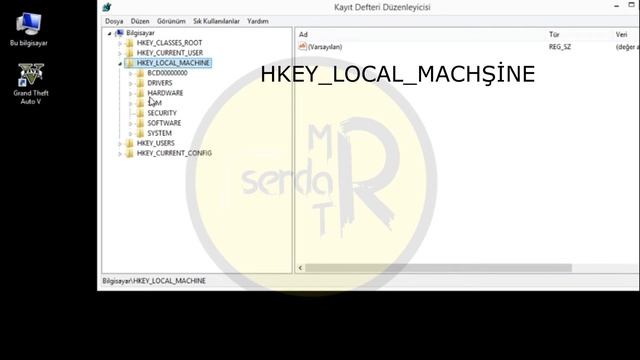Click the (Varsayılan) string value icon

(x=302, y=47)
